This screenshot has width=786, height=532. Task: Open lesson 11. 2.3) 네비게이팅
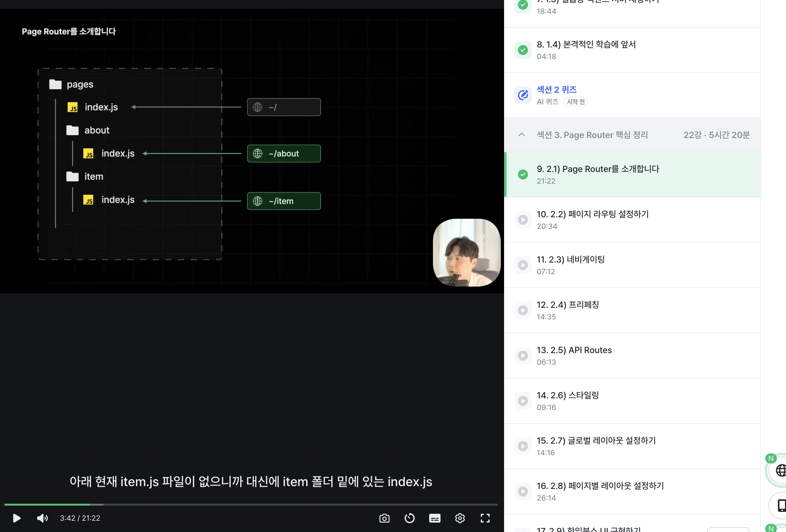click(570, 260)
